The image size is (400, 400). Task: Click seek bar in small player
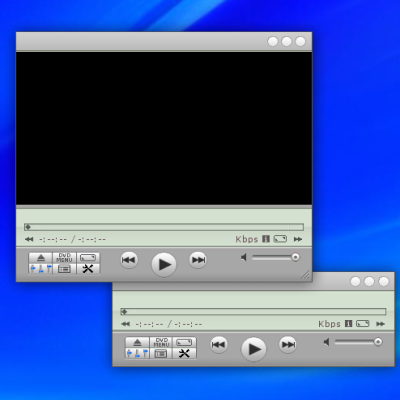[253, 312]
